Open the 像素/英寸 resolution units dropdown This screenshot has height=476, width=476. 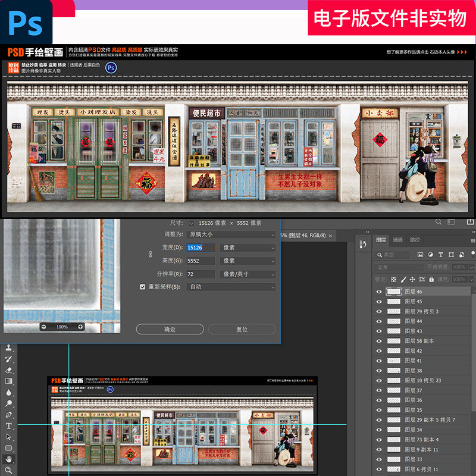250,274
